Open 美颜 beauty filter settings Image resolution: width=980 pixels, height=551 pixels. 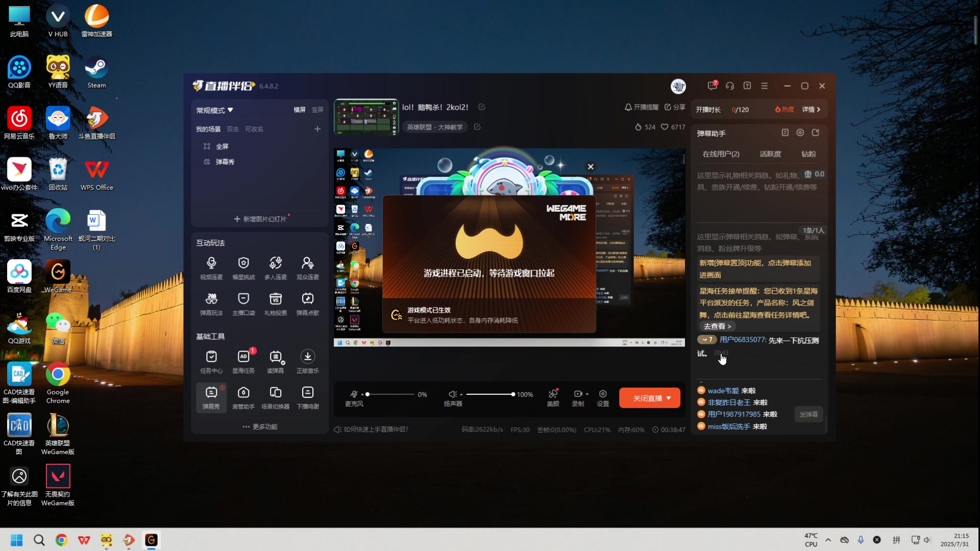pos(553,397)
